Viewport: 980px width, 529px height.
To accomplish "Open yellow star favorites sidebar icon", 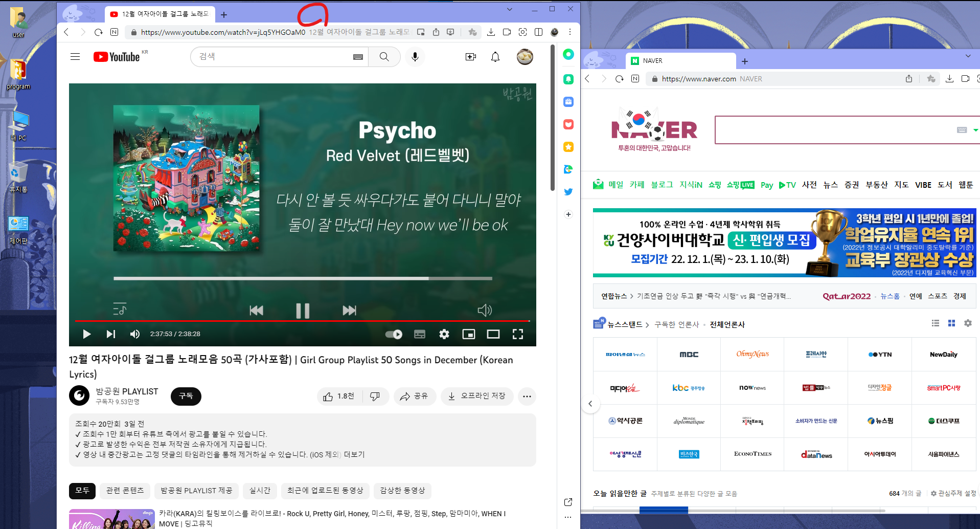I will [x=568, y=147].
